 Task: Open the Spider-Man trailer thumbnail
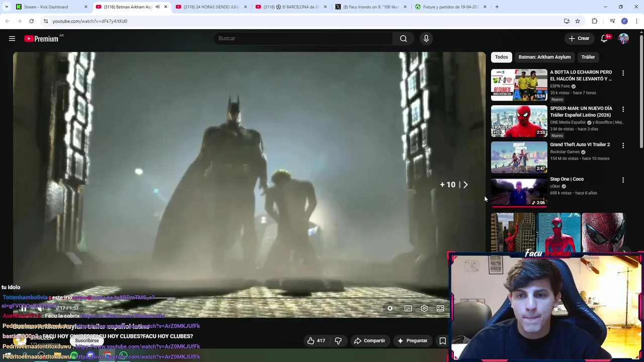519,122
